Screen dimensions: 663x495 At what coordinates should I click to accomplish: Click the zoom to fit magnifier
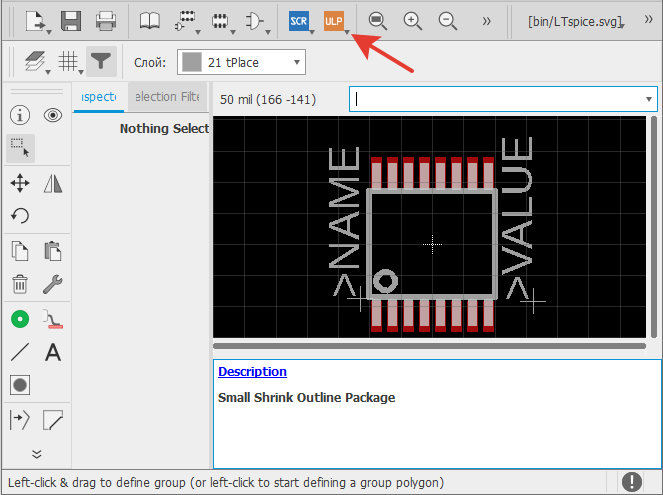click(377, 21)
